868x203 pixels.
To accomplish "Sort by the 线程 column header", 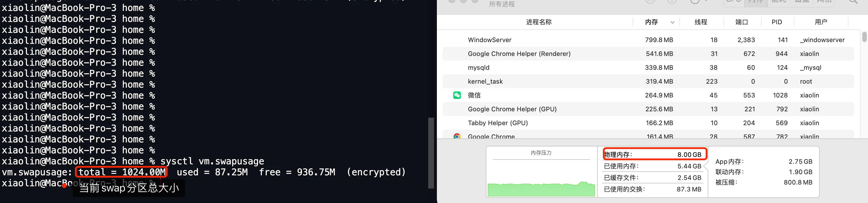I will point(701,22).
